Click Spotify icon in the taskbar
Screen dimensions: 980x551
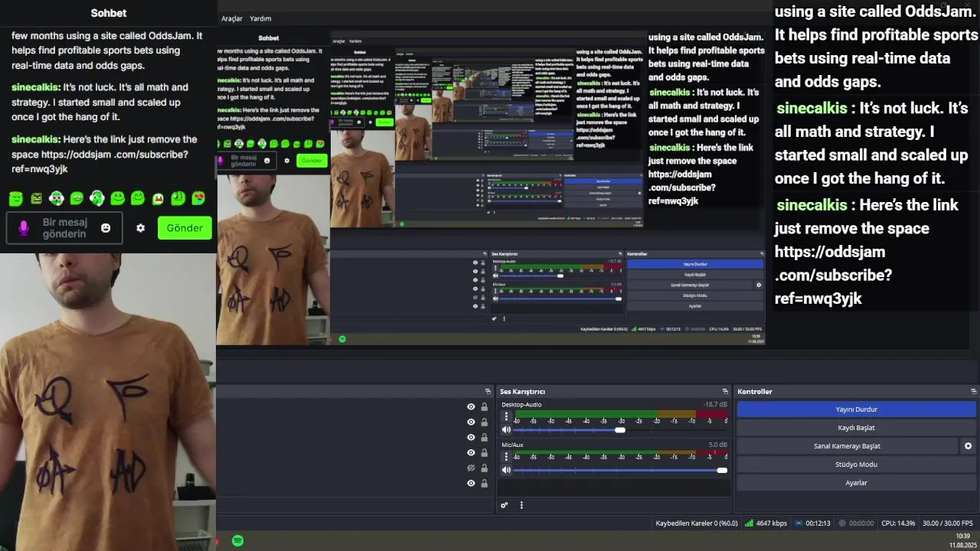coord(237,540)
